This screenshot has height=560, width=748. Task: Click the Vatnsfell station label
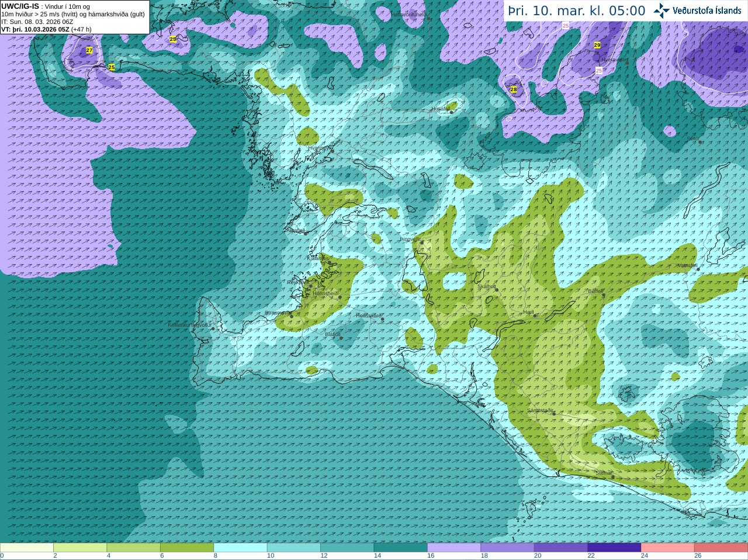pyautogui.click(x=688, y=265)
